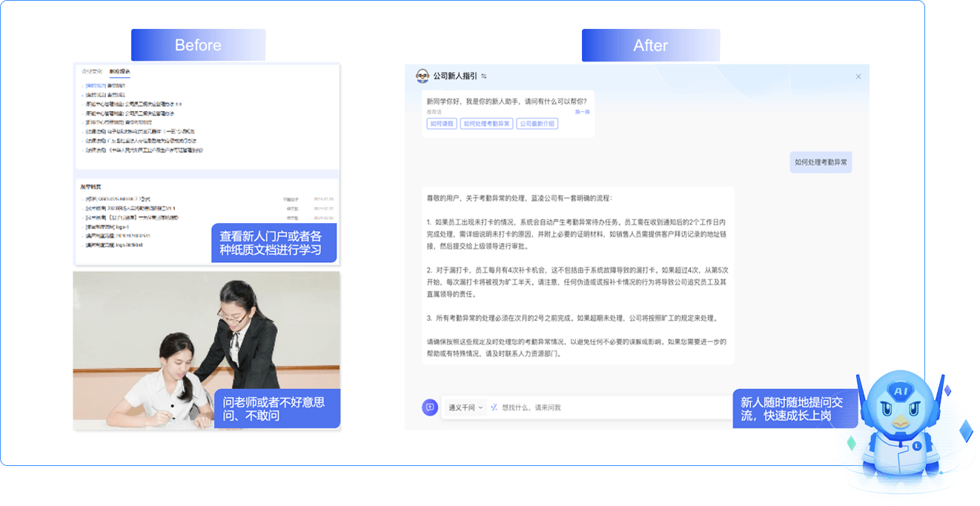
Task: Switch to the underlined second tab in Before panel
Action: (x=119, y=72)
